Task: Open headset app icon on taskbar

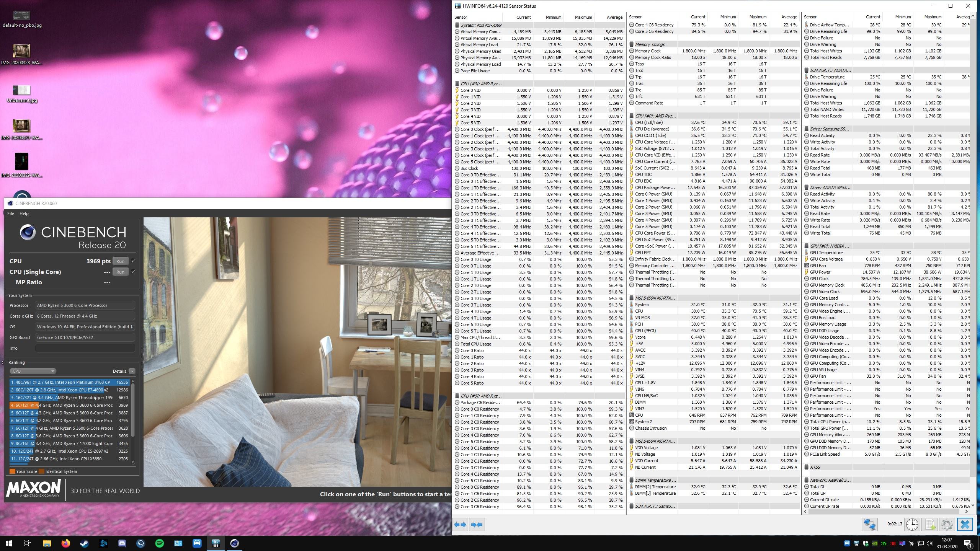Action: point(141,543)
